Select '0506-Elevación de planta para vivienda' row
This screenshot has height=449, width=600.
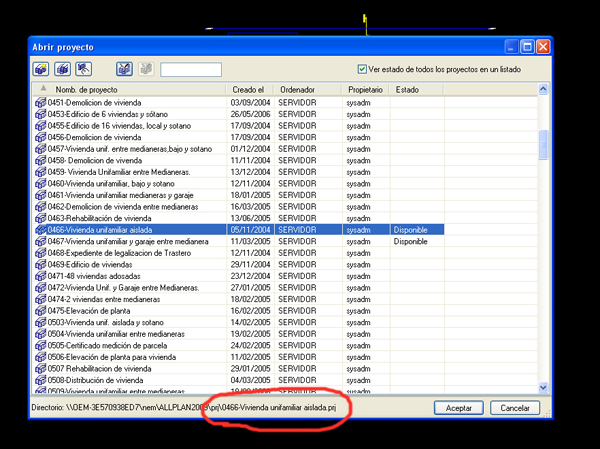(112, 357)
